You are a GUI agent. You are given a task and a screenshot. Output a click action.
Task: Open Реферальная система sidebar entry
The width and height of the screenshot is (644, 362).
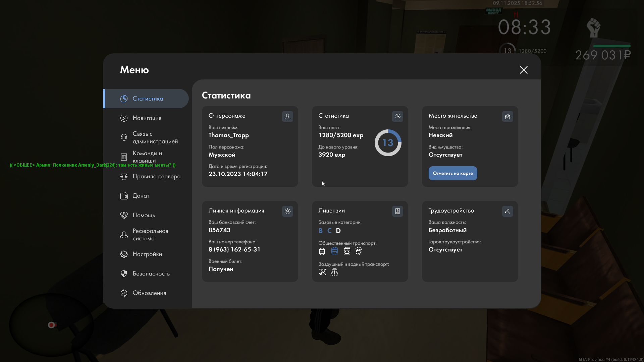tap(150, 235)
